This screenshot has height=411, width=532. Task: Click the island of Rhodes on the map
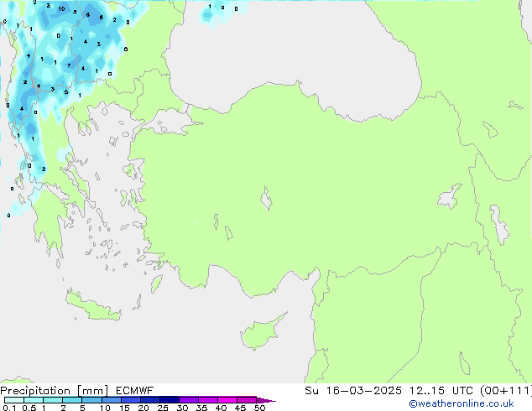point(156,284)
